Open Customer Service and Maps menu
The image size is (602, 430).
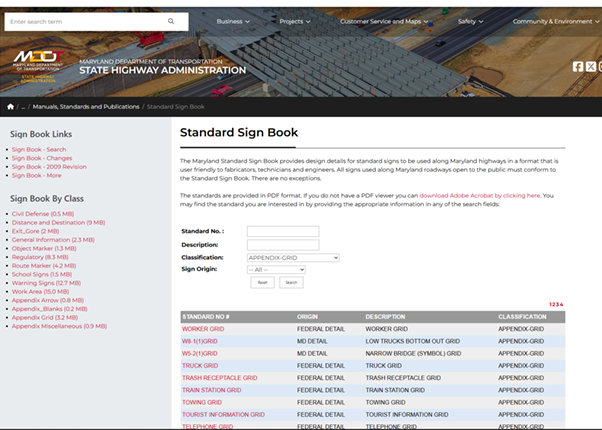pos(384,22)
